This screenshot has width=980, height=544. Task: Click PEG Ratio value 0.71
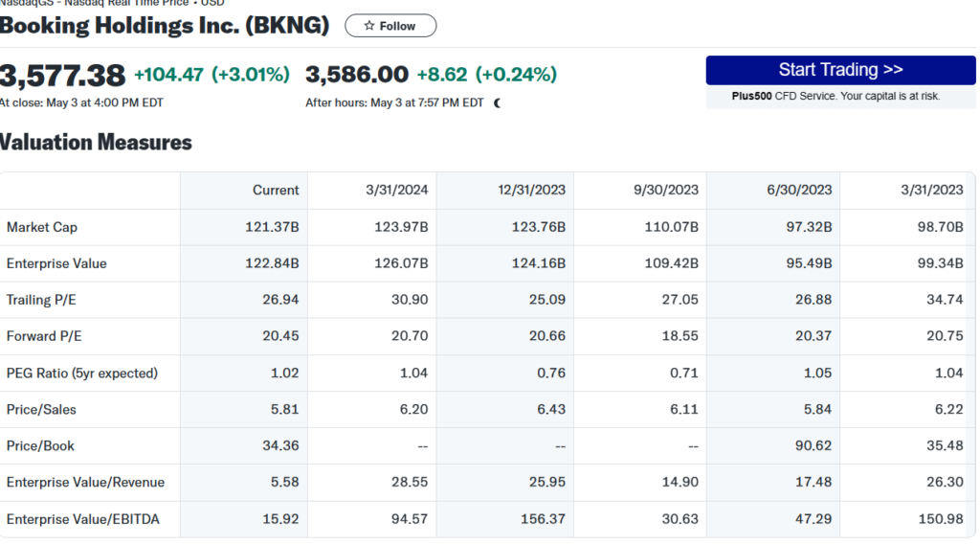tap(684, 374)
